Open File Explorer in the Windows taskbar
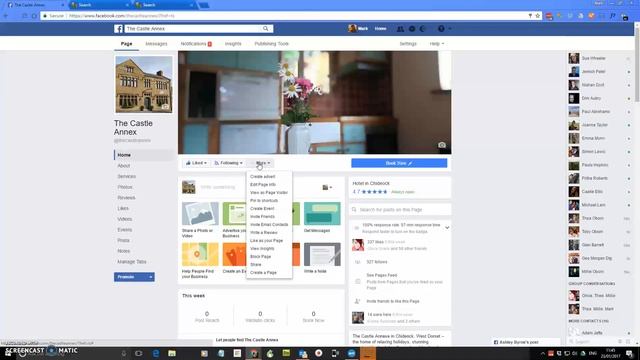This screenshot has width=640, height=360. point(172,353)
